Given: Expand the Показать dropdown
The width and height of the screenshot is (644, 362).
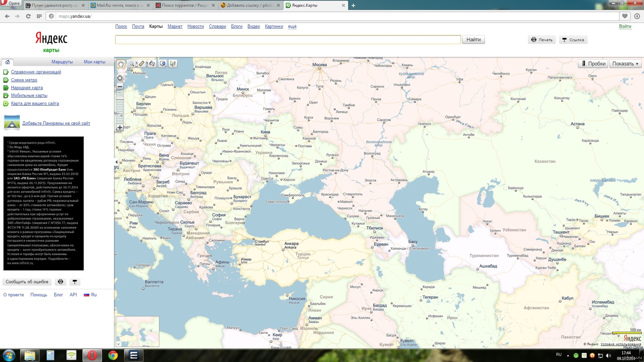Looking at the screenshot, I should click(625, 64).
